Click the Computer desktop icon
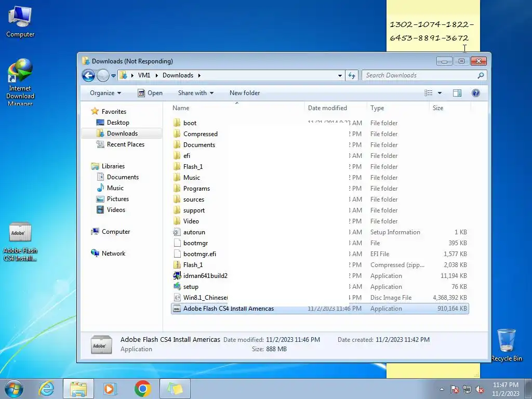The width and height of the screenshot is (532, 399). tap(20, 22)
